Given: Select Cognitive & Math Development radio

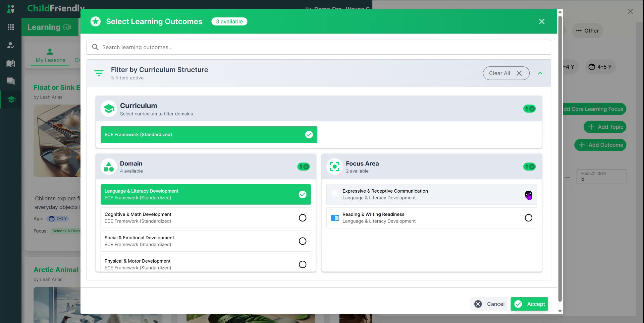Looking at the screenshot, I should [302, 218].
